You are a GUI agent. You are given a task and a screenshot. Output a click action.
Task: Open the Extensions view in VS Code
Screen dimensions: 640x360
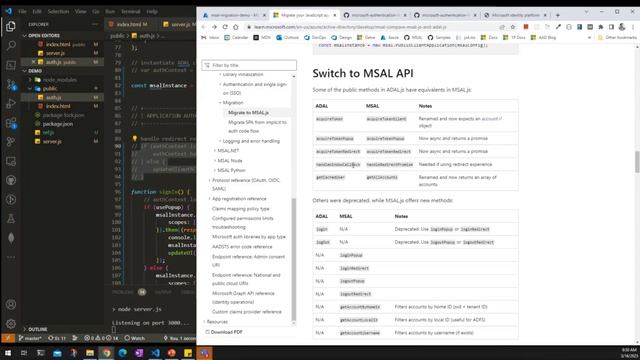click(11, 123)
